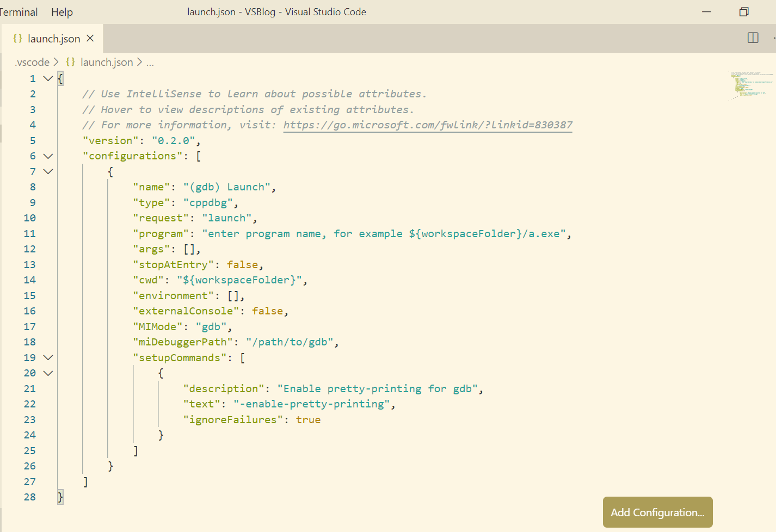776x532 pixels.
Task: Close the launch.json tab
Action: [90, 38]
